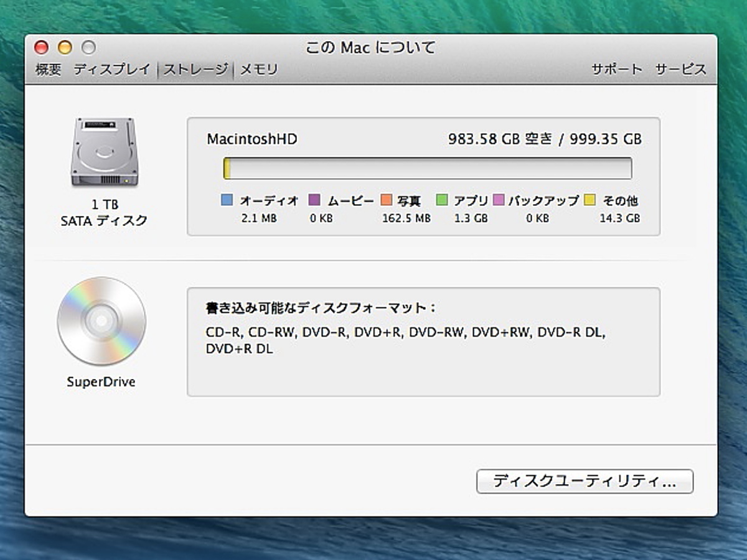Click the 2.1 MB audio size value
This screenshot has width=747, height=560.
(x=259, y=218)
